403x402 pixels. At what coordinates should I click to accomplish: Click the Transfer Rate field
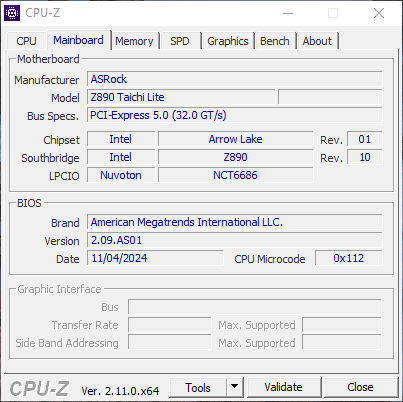click(x=170, y=325)
